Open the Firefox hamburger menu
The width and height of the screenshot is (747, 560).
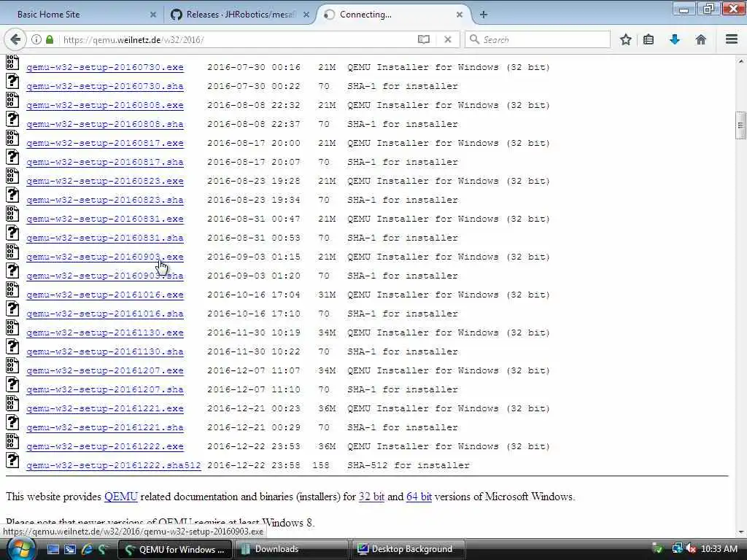[732, 39]
